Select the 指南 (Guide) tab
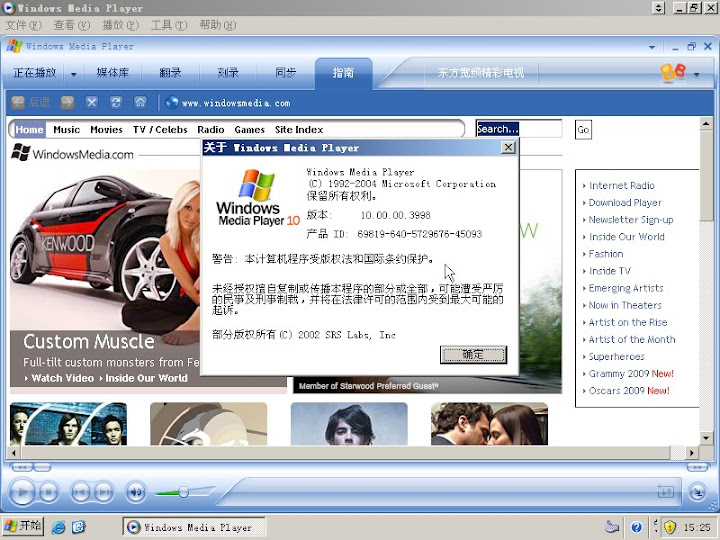720x540 pixels. click(343, 73)
